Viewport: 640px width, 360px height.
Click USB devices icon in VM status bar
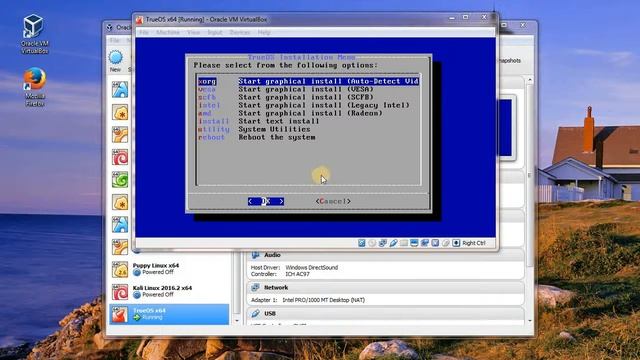click(393, 243)
